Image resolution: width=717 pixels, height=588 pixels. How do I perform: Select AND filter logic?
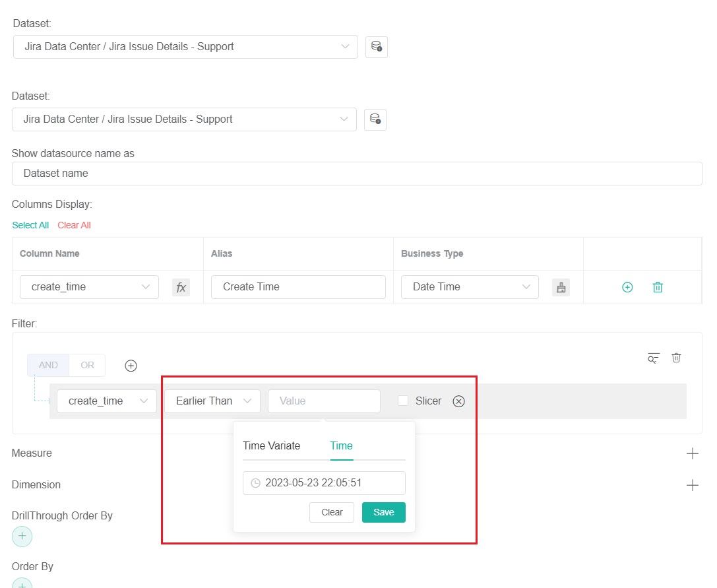click(48, 365)
